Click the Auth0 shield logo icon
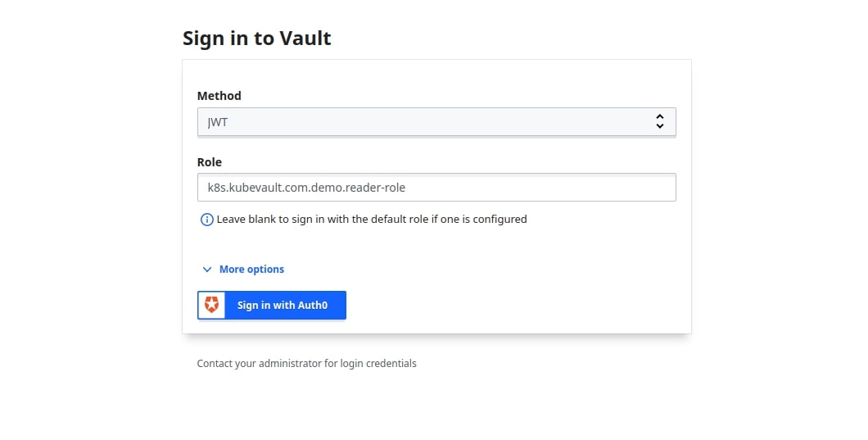868x440 pixels. point(212,305)
